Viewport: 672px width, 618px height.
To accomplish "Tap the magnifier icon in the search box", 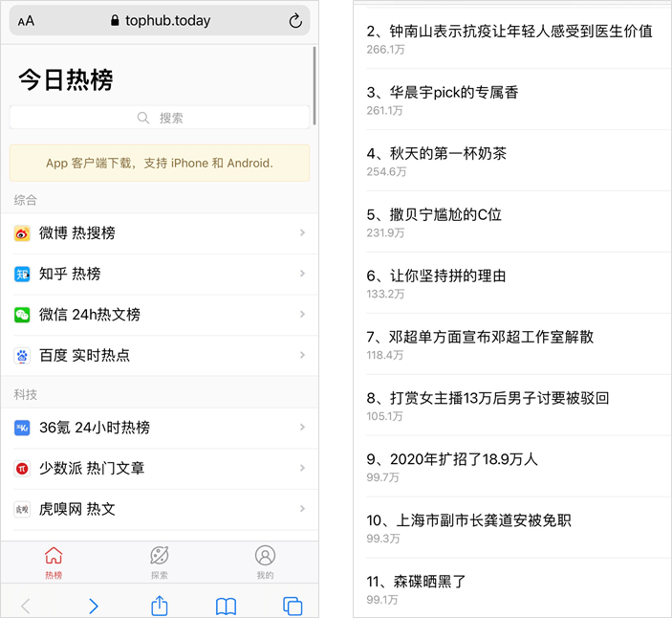I will click(143, 118).
